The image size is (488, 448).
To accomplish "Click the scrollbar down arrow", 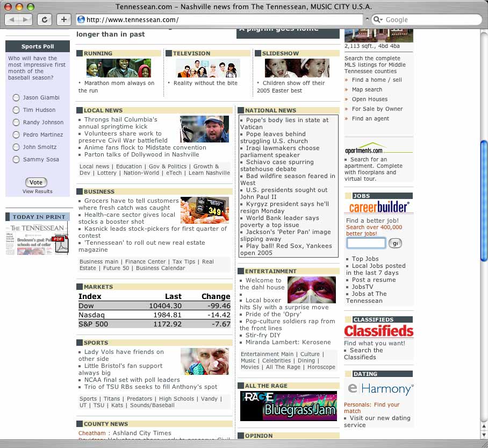I will point(484,435).
